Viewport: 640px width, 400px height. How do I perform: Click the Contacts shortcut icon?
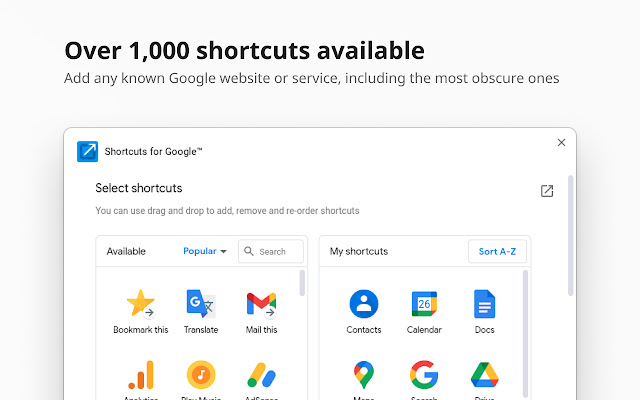(364, 303)
